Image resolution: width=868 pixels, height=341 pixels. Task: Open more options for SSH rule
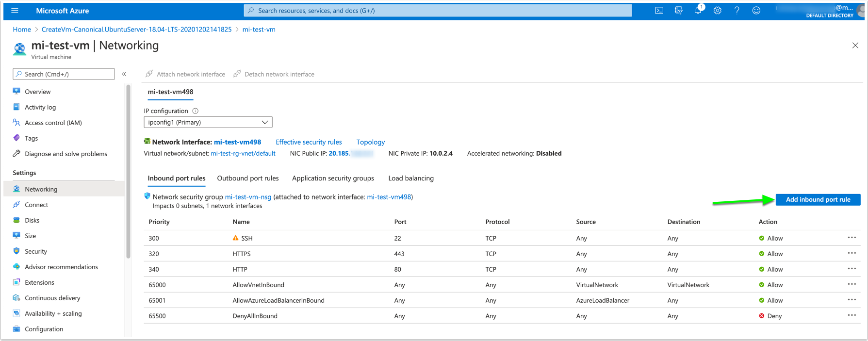click(x=852, y=238)
